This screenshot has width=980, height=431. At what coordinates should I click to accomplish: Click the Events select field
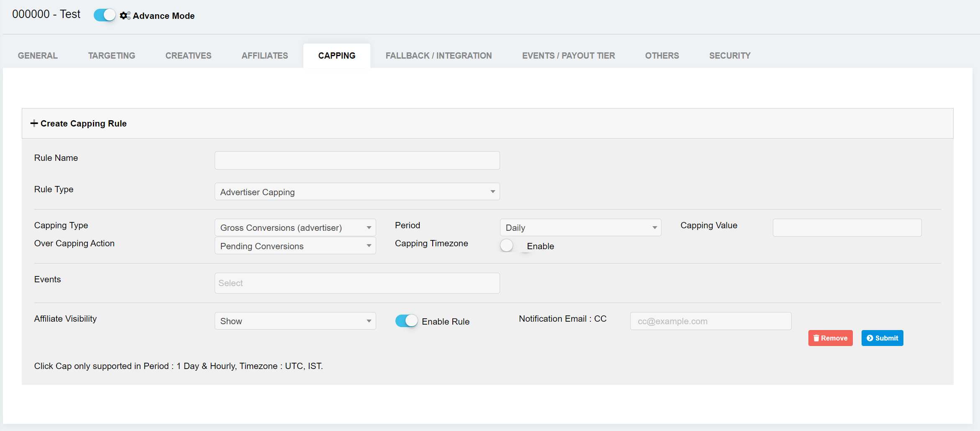[357, 283]
